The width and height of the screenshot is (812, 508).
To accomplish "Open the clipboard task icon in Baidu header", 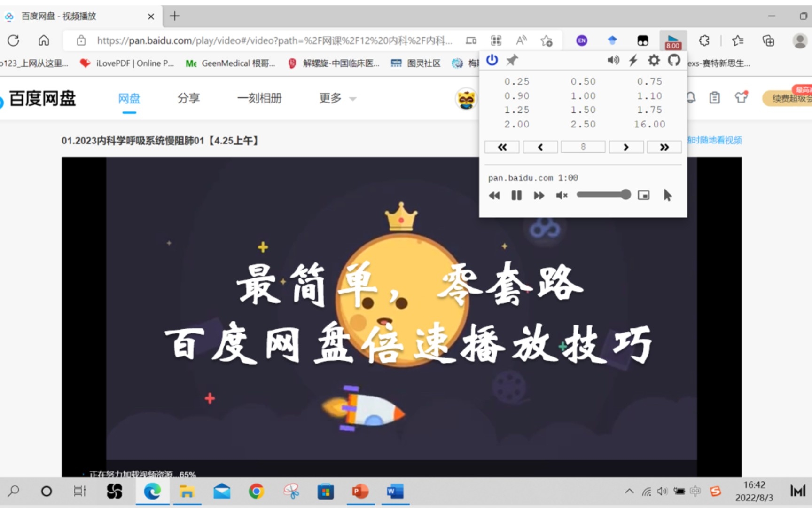I will 715,98.
